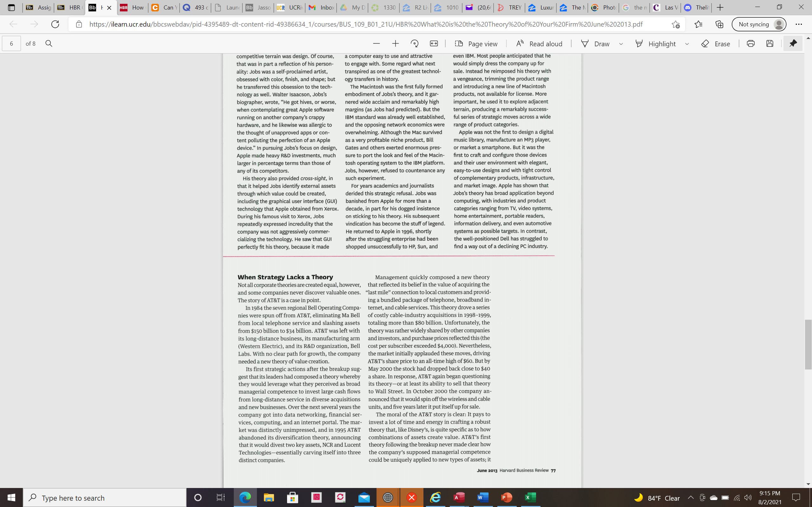Expand the Draw options dropdown arrow
The width and height of the screenshot is (812, 507).
pos(621,44)
